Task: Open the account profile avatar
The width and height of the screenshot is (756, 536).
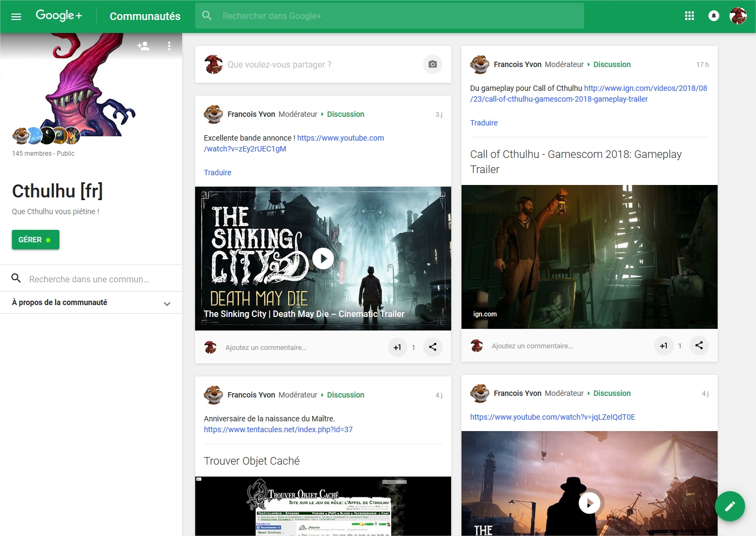Action: point(738,16)
